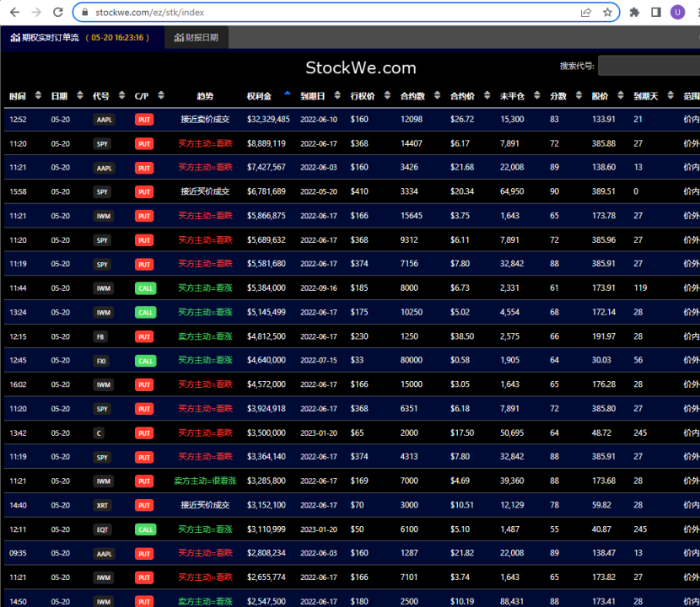This screenshot has width=700, height=607.
Task: Switch to the 财报日期 tab
Action: [197, 38]
